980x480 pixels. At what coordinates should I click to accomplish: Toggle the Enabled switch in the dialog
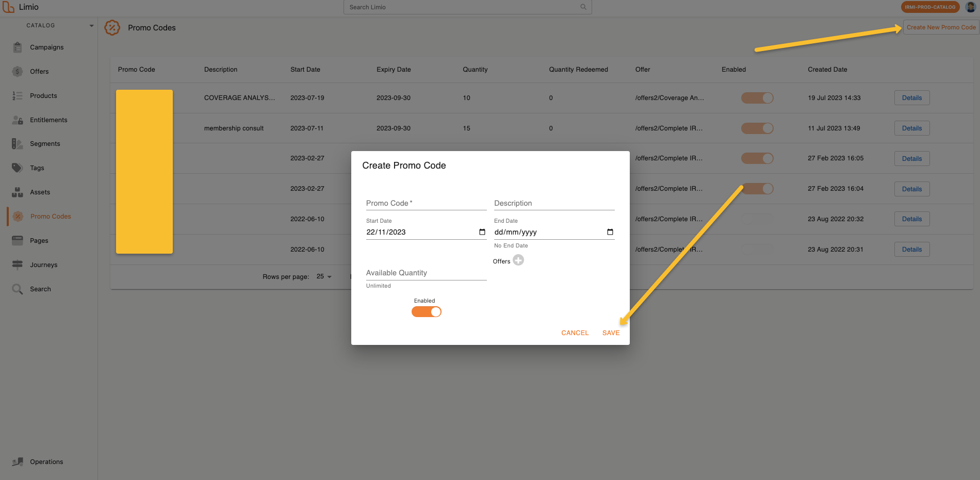coord(427,312)
